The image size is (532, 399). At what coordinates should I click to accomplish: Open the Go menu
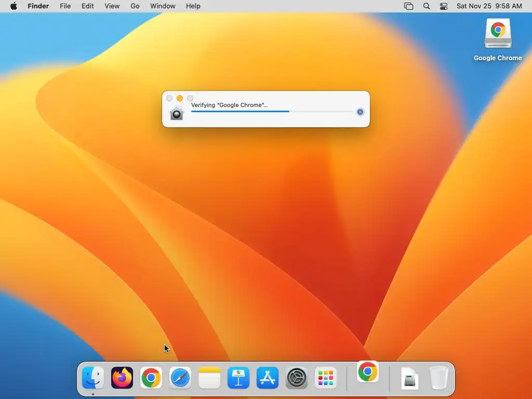pos(135,6)
